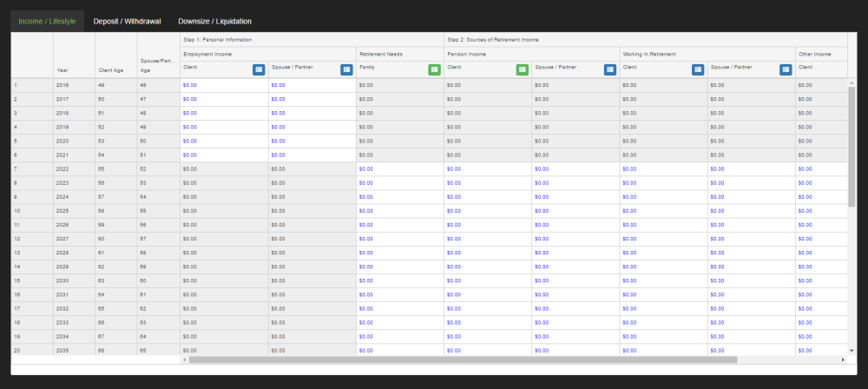
Task: Click the vertical scrollbar thumb
Action: click(x=852, y=146)
